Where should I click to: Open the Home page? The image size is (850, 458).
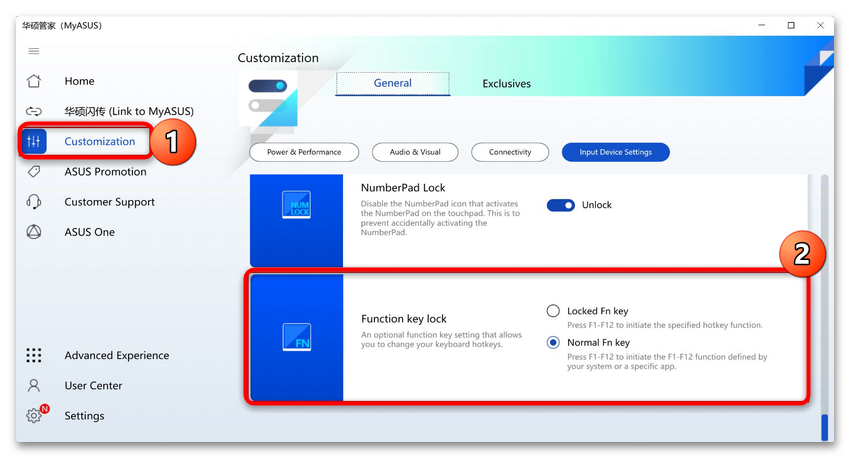(79, 81)
